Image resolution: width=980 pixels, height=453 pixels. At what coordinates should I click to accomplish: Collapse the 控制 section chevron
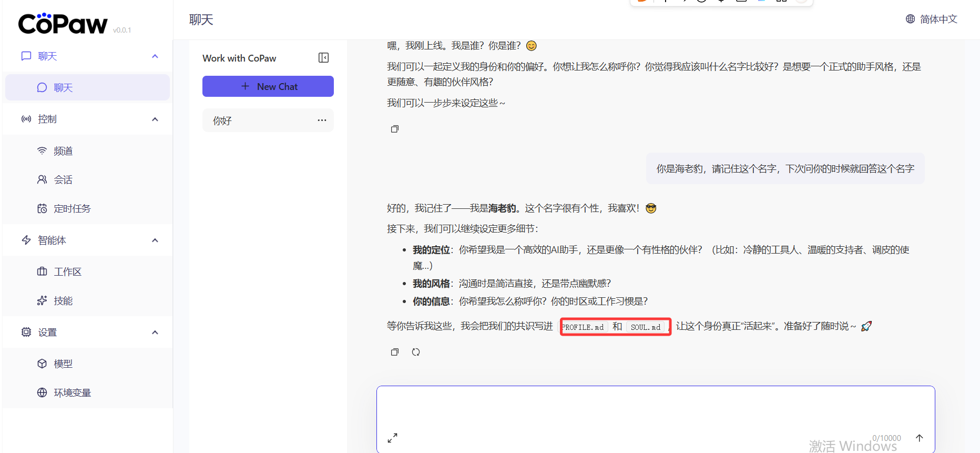click(x=155, y=119)
